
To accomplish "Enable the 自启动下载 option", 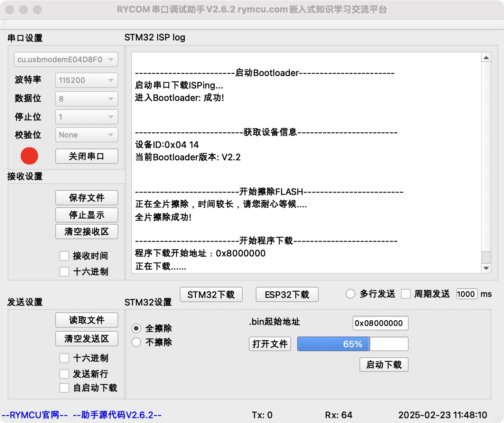I will point(64,388).
